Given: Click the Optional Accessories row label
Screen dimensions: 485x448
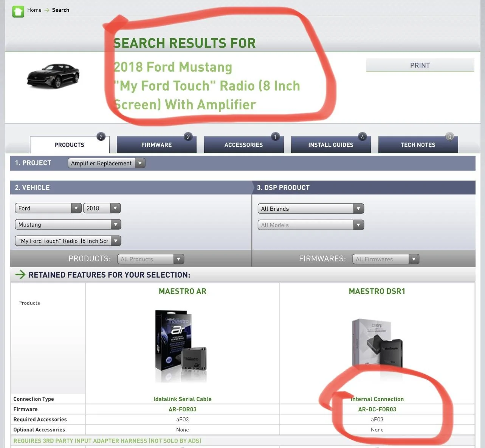Looking at the screenshot, I should [x=39, y=429].
